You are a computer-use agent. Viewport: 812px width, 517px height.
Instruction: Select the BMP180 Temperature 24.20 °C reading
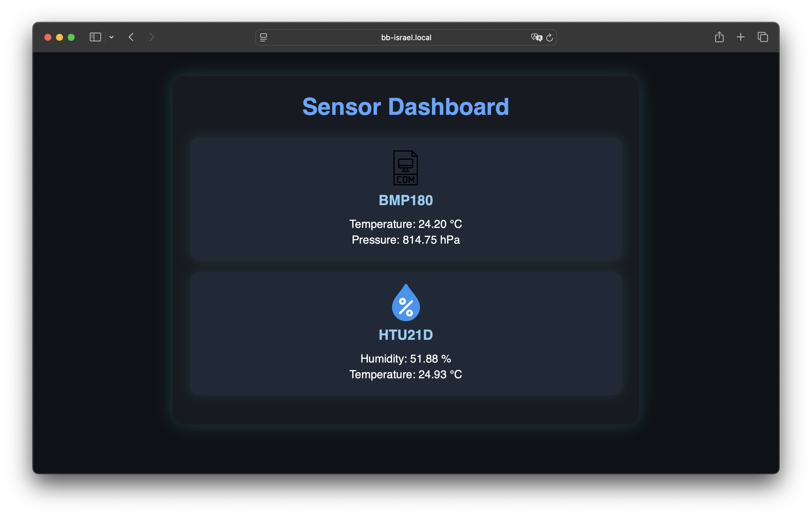pyautogui.click(x=406, y=224)
